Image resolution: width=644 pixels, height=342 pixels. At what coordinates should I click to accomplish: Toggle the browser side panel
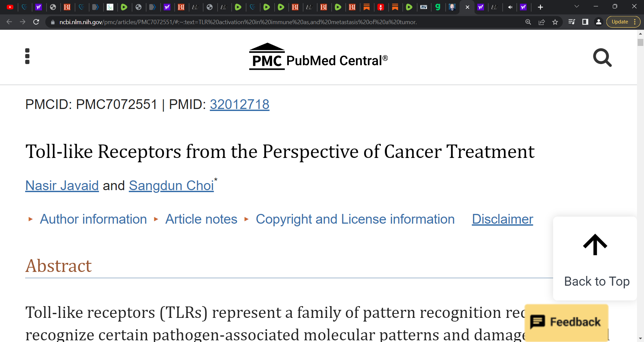(585, 22)
